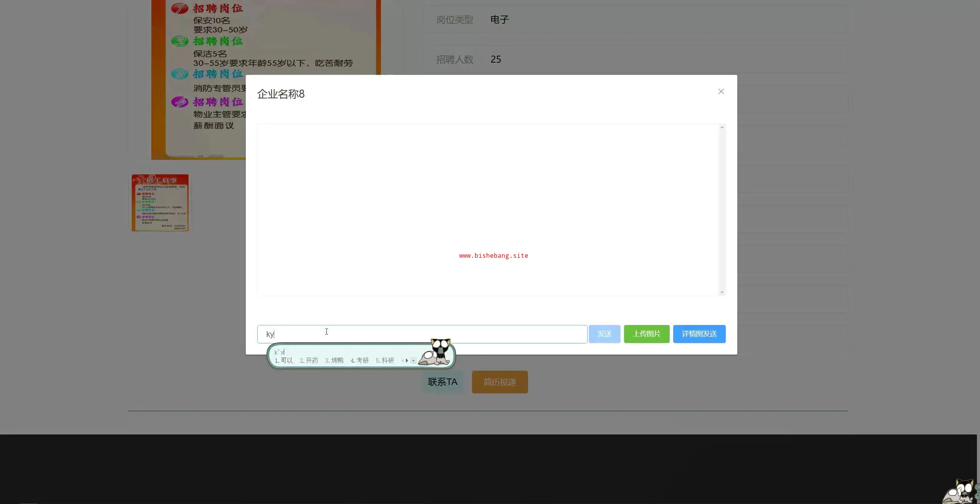Image resolution: width=980 pixels, height=504 pixels.
Task: Click the recruitment poster thumbnail
Action: click(x=160, y=202)
